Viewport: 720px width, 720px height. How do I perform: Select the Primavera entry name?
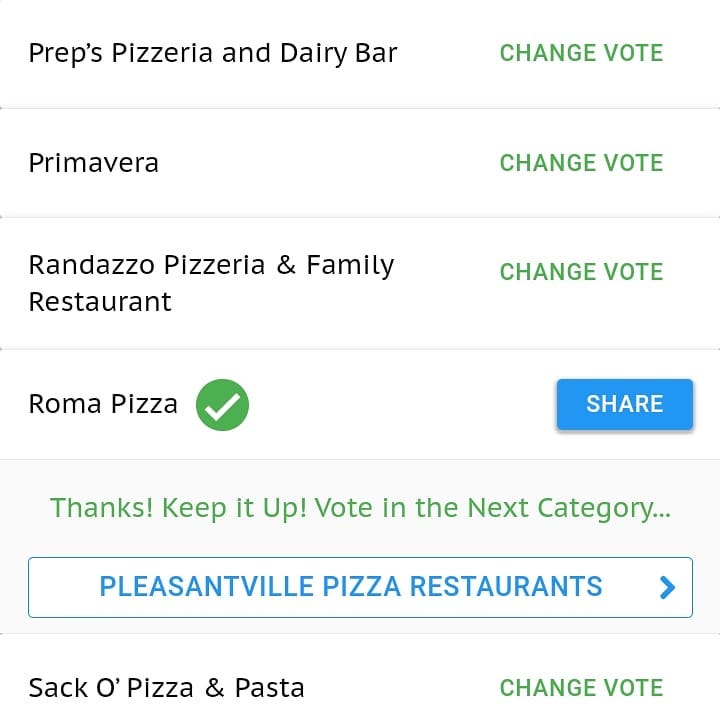point(94,163)
